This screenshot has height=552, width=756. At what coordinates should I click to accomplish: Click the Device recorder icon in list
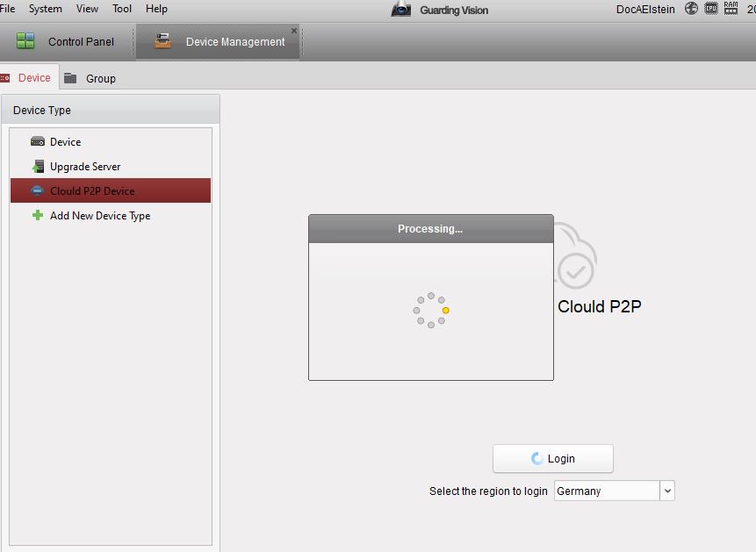(38, 142)
